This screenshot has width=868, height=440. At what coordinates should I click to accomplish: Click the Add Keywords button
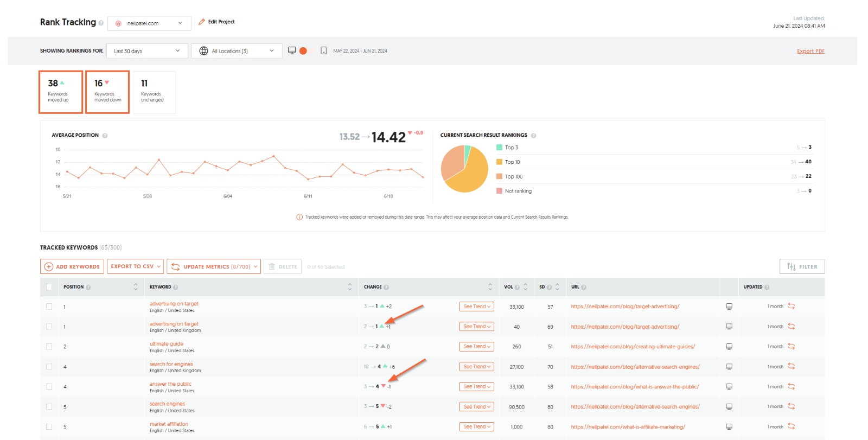tap(71, 266)
